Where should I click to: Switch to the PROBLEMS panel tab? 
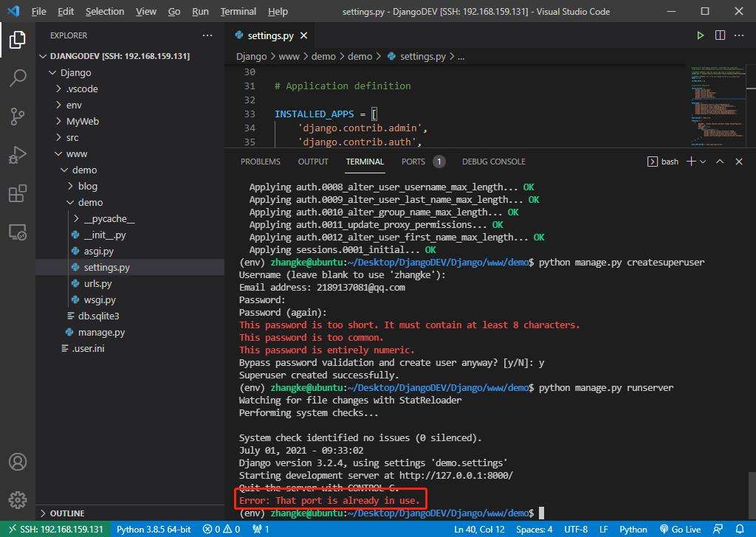261,162
